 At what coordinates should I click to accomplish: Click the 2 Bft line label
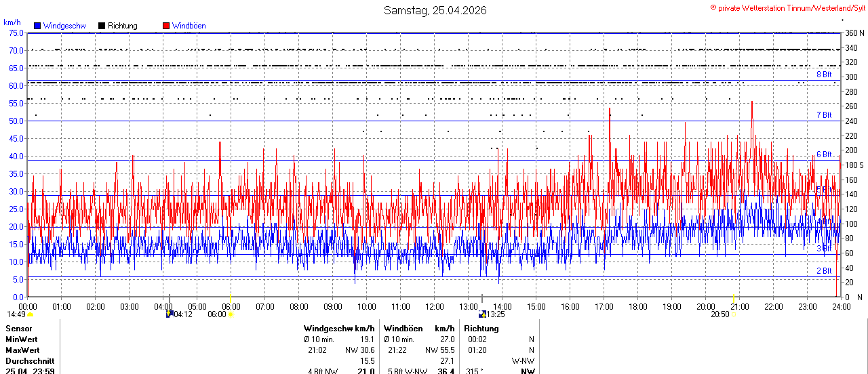[x=824, y=271]
